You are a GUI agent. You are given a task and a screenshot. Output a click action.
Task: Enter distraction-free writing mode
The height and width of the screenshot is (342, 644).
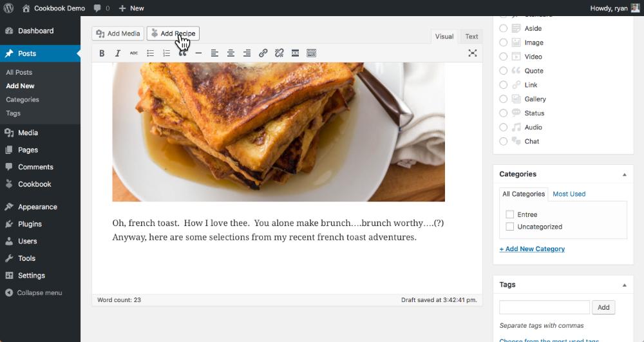(x=473, y=53)
